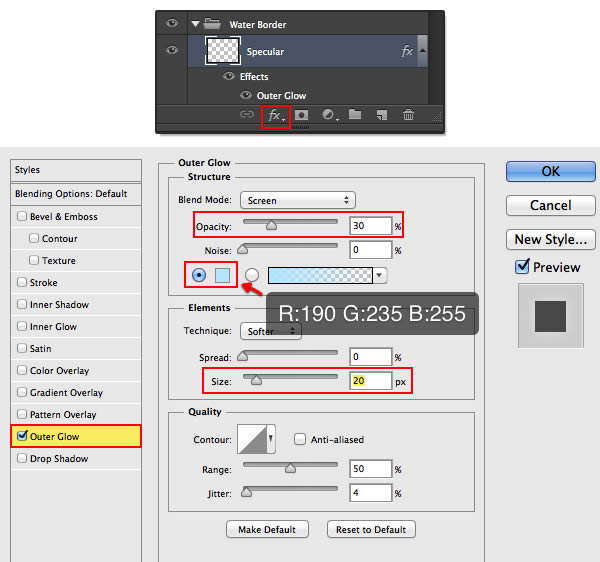Click the Water Border folder icon

pos(212,24)
